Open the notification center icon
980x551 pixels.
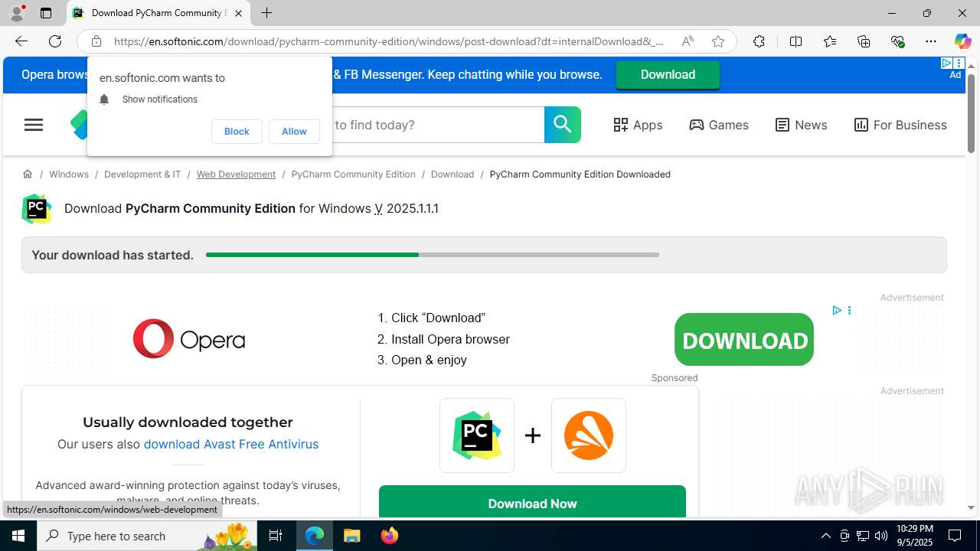click(x=955, y=536)
